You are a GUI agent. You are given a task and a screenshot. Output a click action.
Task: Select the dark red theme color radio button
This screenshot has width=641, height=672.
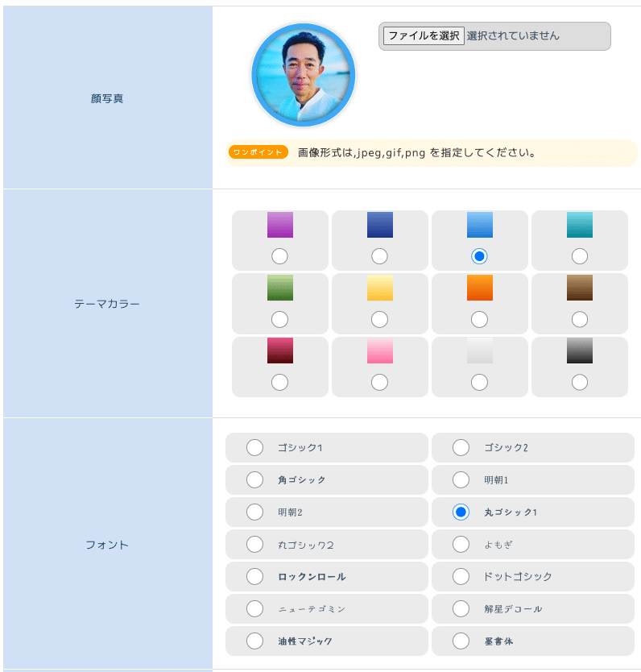tap(279, 382)
